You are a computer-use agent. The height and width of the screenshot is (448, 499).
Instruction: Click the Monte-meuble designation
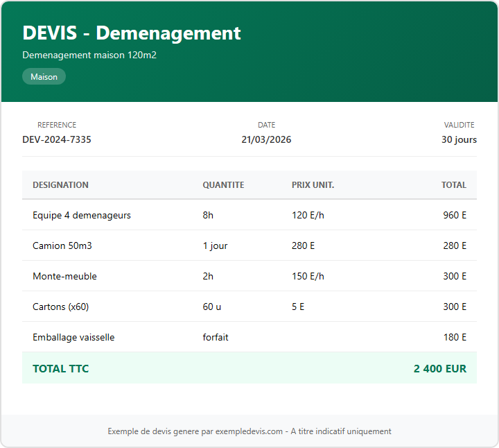[x=64, y=276]
